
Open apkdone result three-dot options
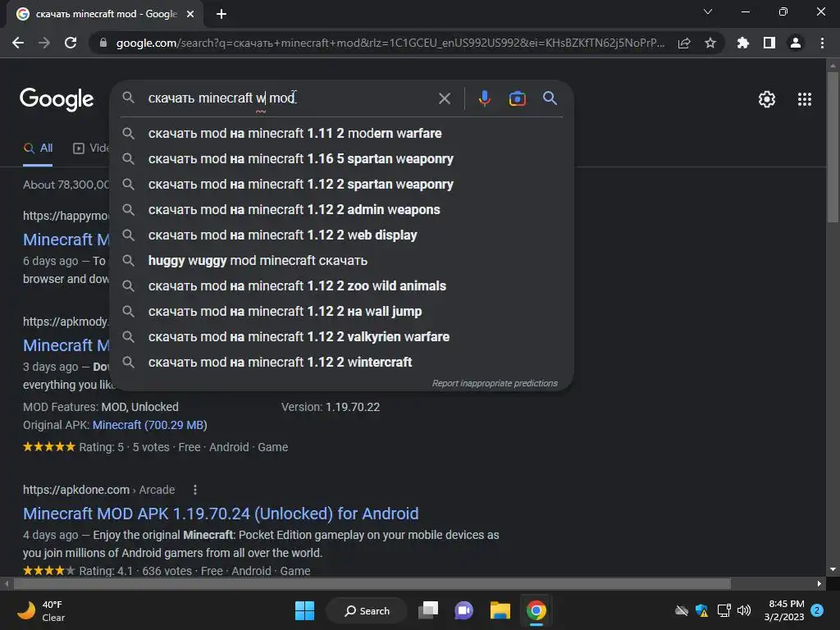click(195, 490)
